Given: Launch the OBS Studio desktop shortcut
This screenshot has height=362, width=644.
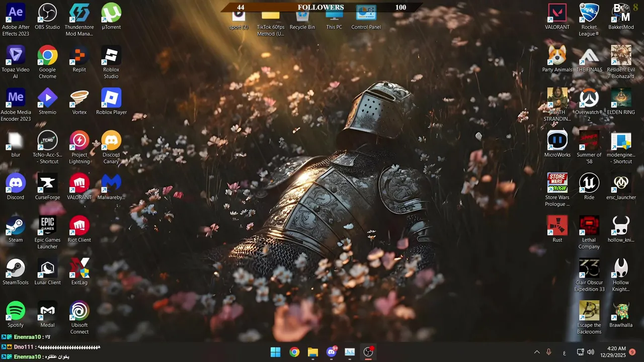Looking at the screenshot, I should coord(47,16).
